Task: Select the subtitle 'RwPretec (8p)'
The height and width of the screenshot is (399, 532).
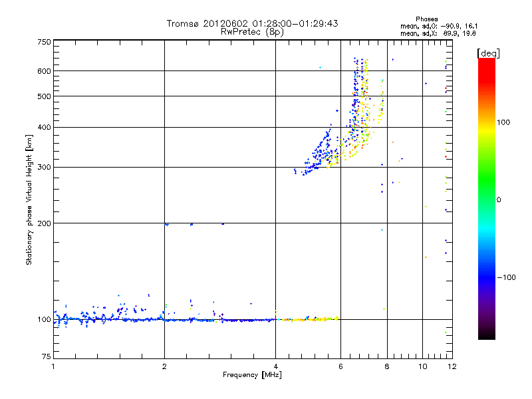Action: [x=252, y=32]
